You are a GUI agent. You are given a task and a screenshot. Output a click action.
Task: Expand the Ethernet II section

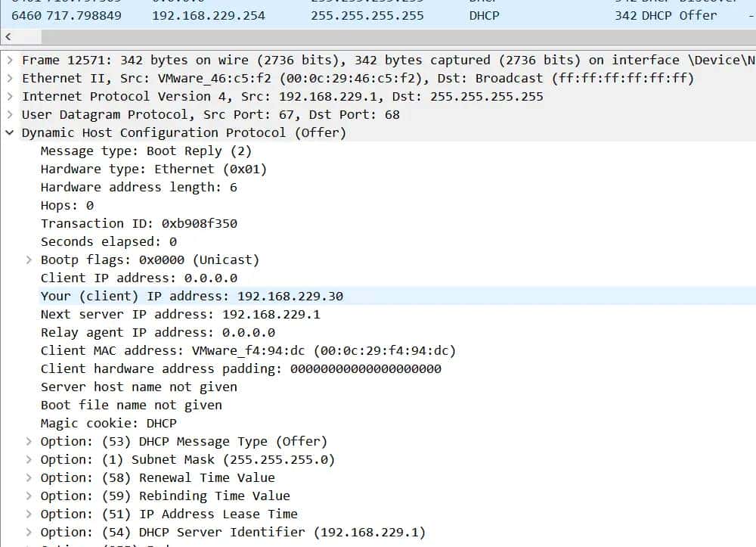click(11, 78)
